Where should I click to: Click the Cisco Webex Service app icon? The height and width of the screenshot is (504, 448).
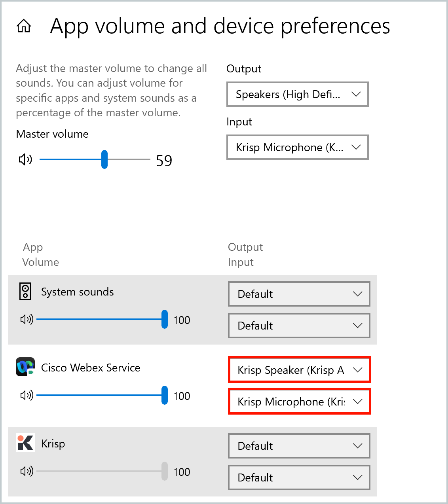click(x=25, y=367)
